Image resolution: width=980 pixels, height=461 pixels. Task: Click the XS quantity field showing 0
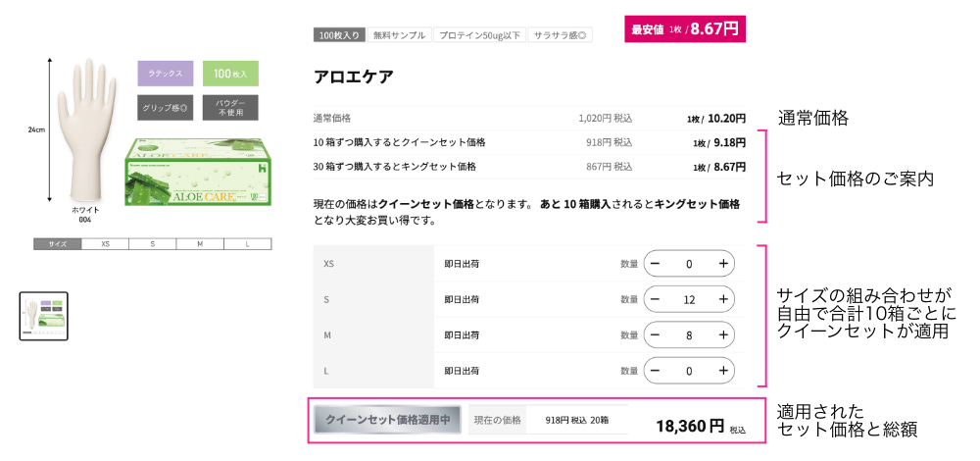pyautogui.click(x=689, y=264)
